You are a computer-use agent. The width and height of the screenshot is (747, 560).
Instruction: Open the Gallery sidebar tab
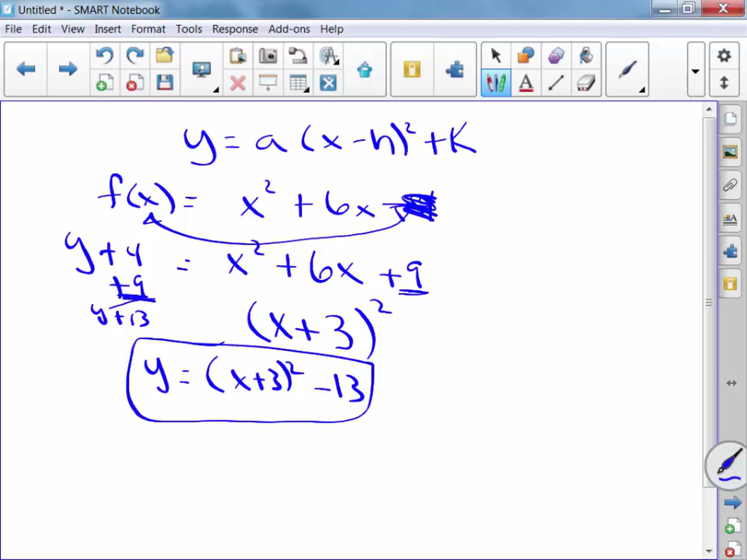(730, 152)
